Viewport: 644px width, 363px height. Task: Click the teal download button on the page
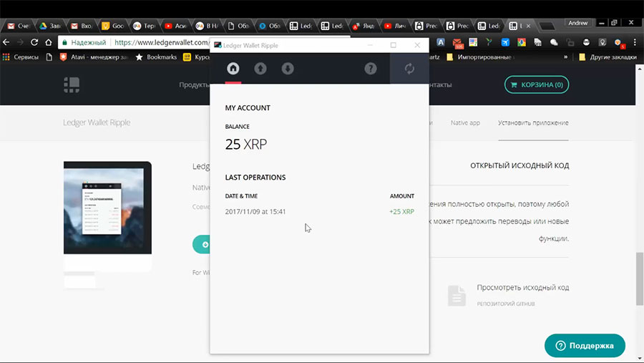[201, 244]
